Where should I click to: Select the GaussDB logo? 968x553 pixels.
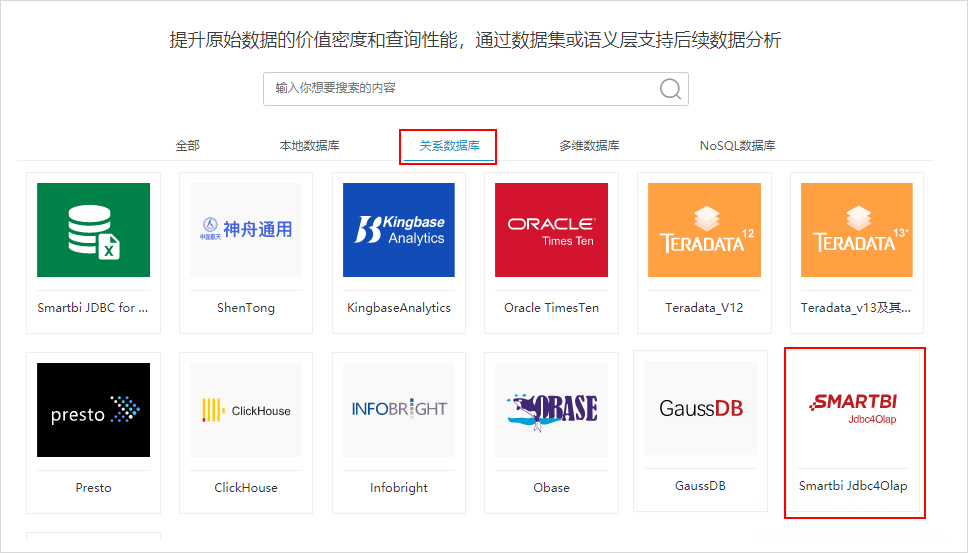(701, 408)
